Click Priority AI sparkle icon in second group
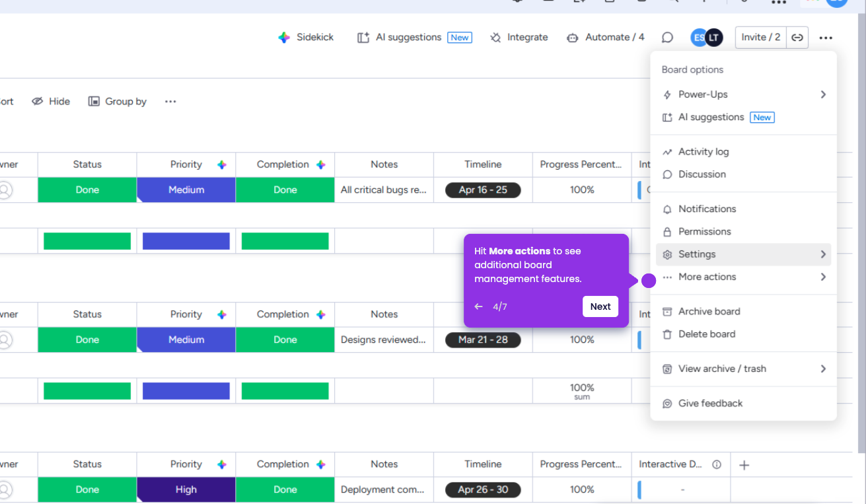Screen dimensions: 866x504 coord(222,315)
